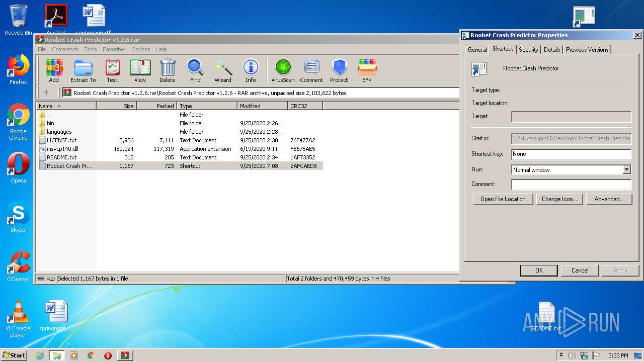Open the File menu
Viewport: 644px width, 362px height.
42,49
